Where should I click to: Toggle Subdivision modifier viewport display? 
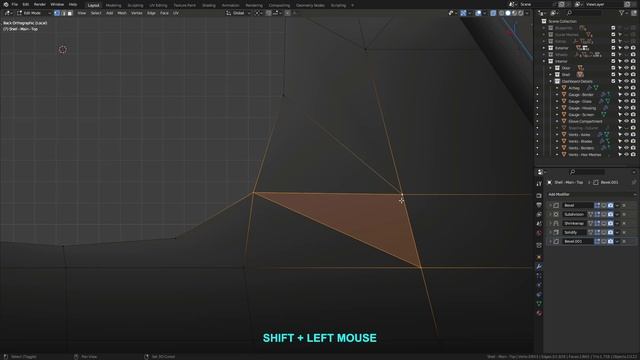coord(604,214)
